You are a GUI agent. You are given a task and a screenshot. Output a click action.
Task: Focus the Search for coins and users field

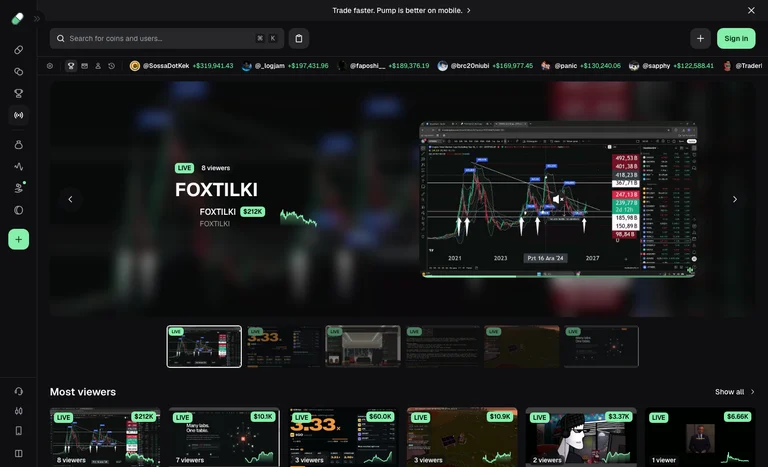click(167, 38)
